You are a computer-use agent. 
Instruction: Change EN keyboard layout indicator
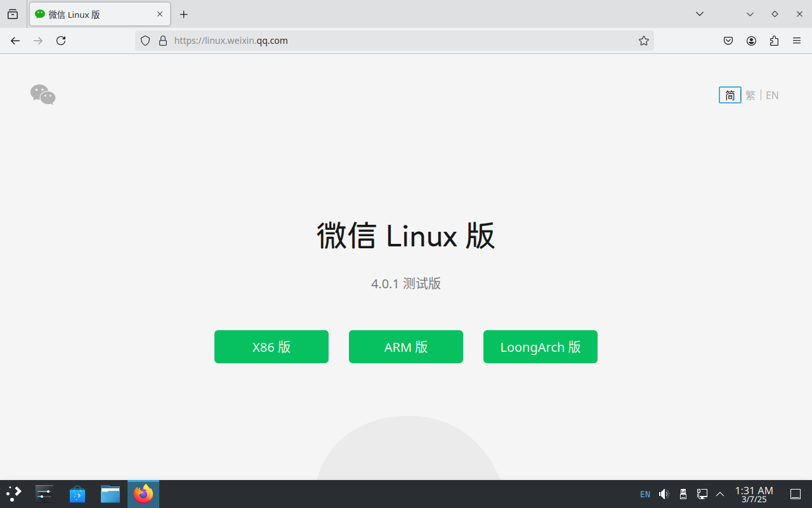645,494
